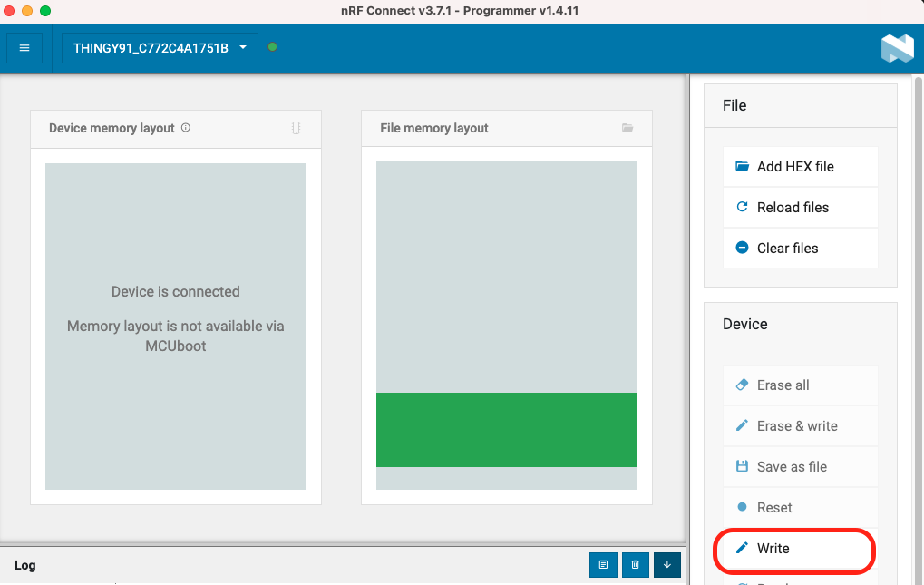Click the Device panel heading

[744, 324]
